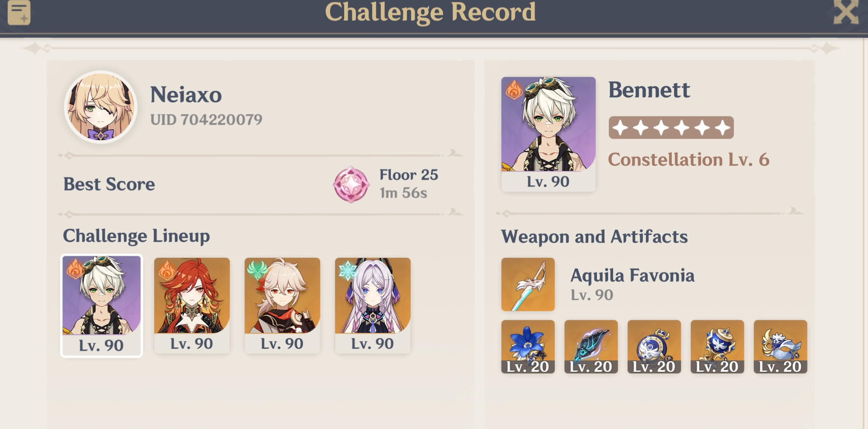This screenshot has height=429, width=868.
Task: Click the UID 704220079 text
Action: point(206,120)
